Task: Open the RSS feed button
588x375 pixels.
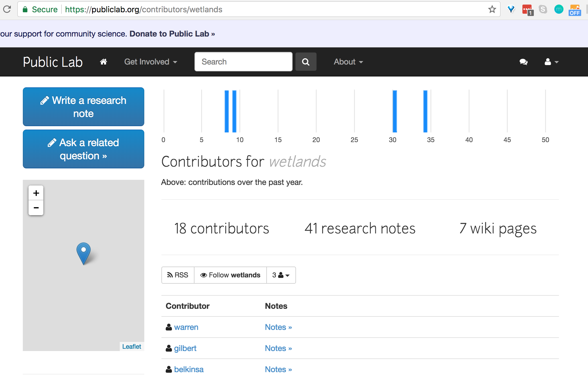Action: [178, 275]
